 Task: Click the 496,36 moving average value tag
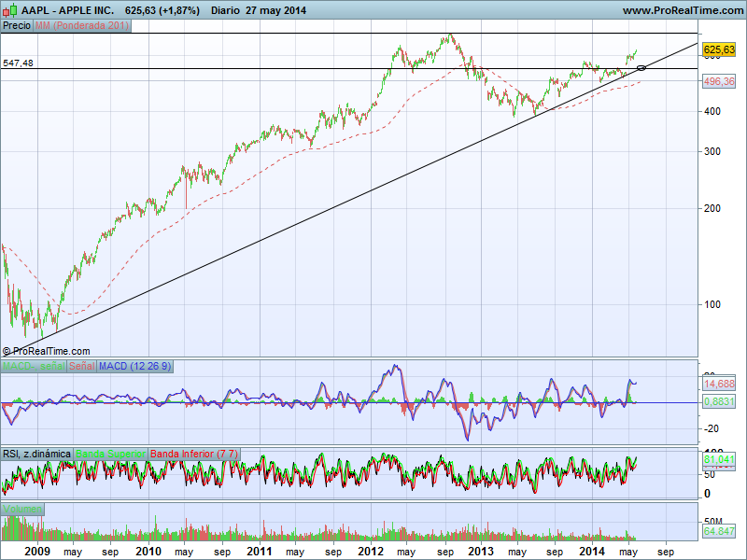pos(719,81)
